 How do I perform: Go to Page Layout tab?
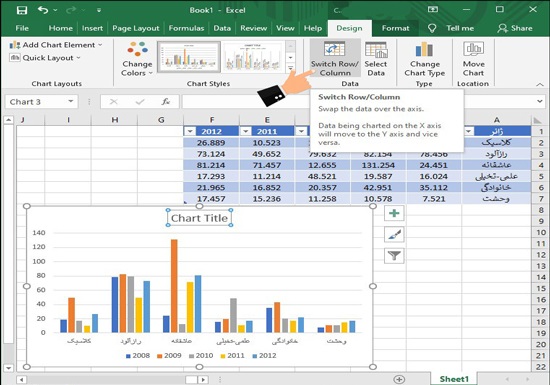coord(136,28)
